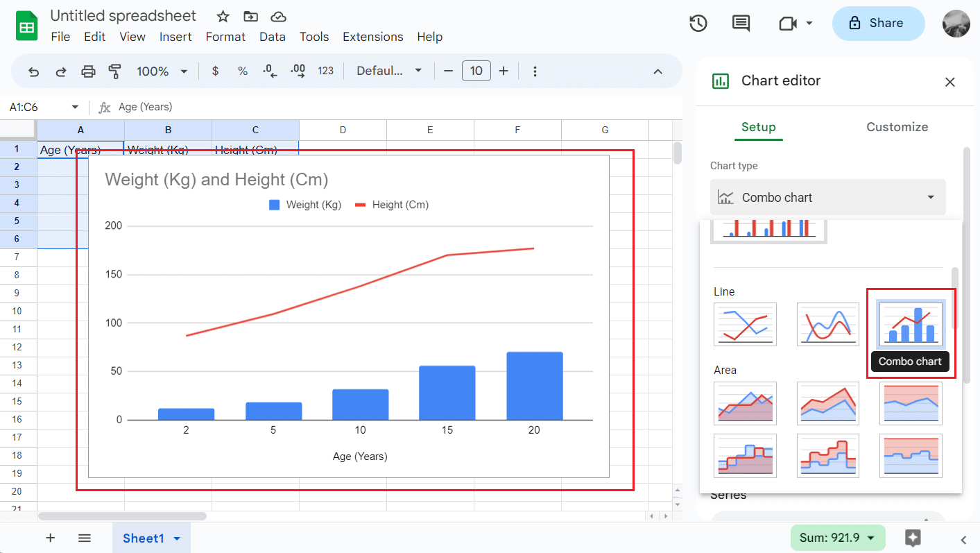Format as percent
This screenshot has height=553, width=980.
point(243,71)
